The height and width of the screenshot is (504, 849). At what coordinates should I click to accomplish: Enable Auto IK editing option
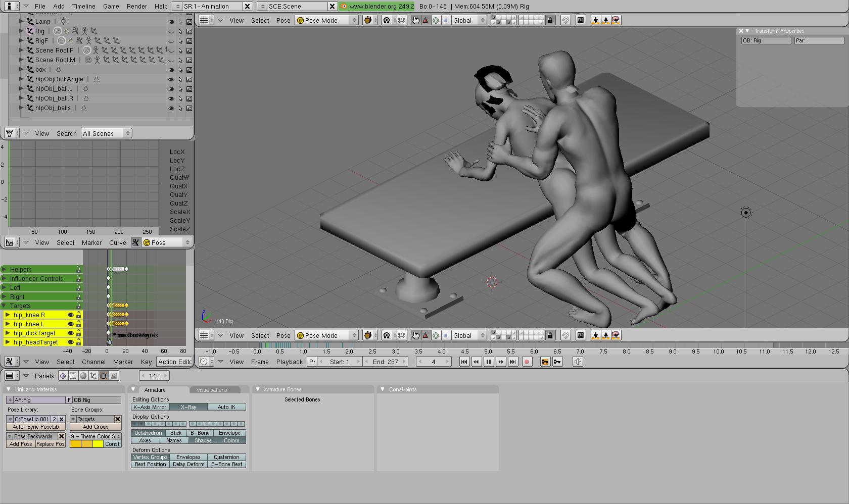pyautogui.click(x=226, y=407)
